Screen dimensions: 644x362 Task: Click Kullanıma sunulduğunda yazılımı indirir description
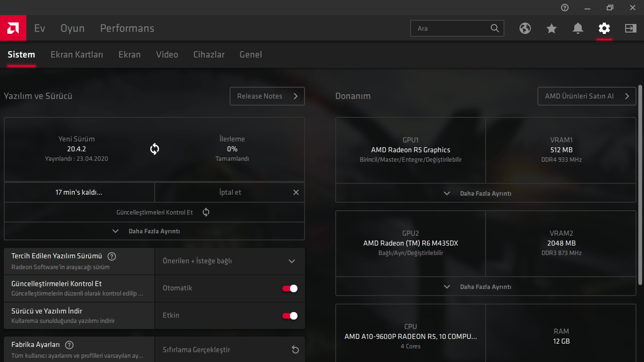[63, 321]
